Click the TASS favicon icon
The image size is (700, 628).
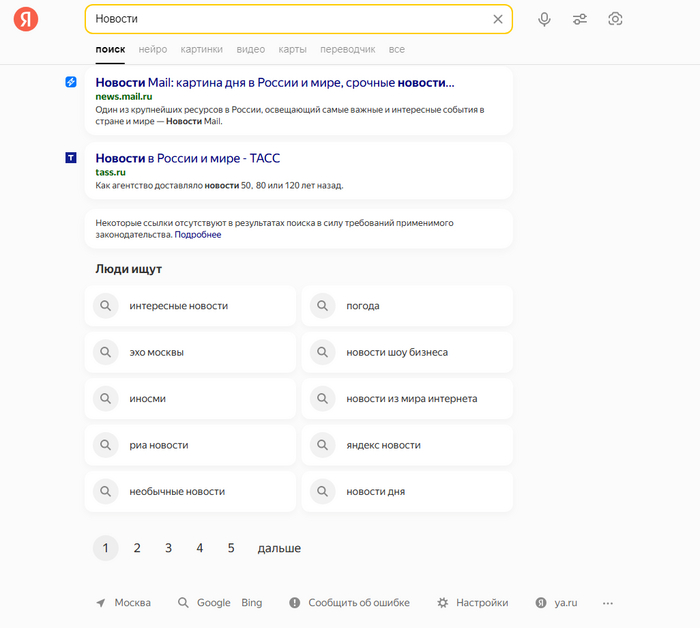pos(71,158)
